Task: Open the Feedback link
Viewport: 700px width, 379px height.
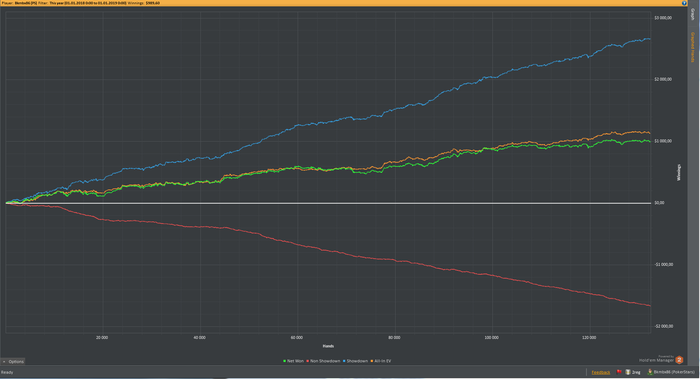Action: pyautogui.click(x=600, y=372)
